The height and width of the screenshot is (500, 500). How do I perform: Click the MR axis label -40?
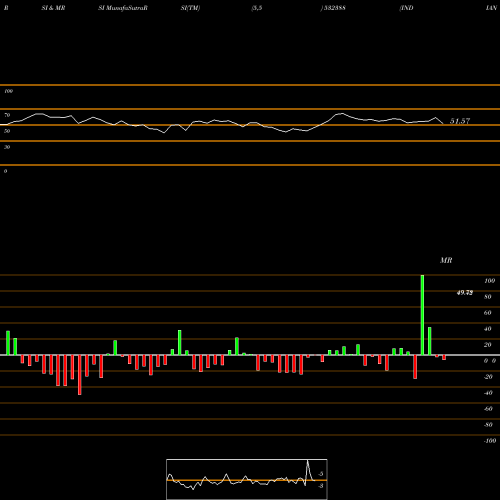pyautogui.click(x=488, y=393)
